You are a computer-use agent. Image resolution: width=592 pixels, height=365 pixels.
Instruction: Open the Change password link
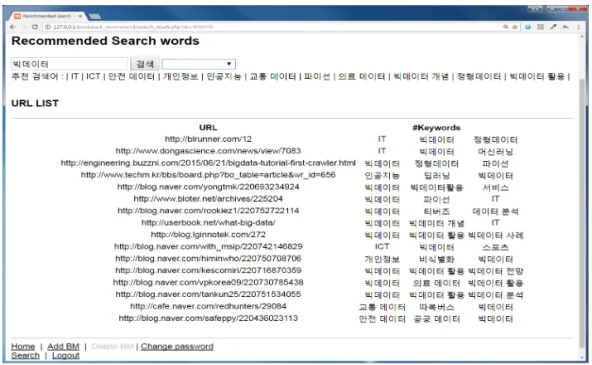[177, 346]
